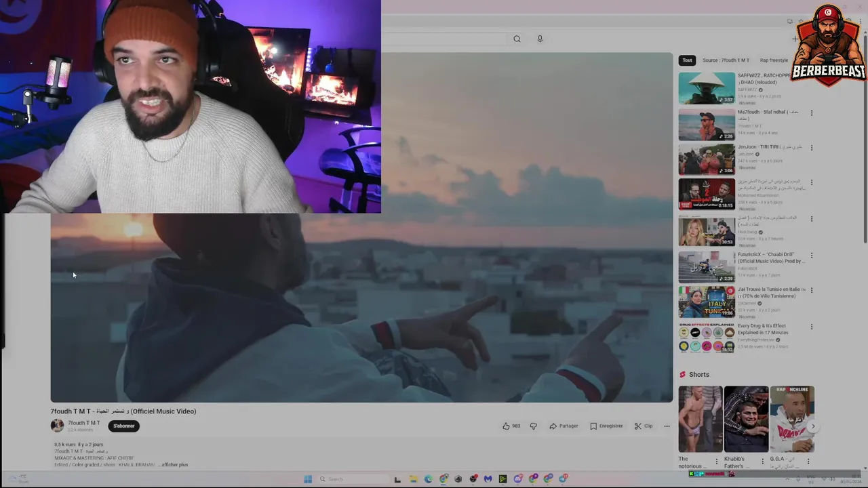
Task: Open options menu for Tunisie en Italie video
Action: [x=811, y=290]
